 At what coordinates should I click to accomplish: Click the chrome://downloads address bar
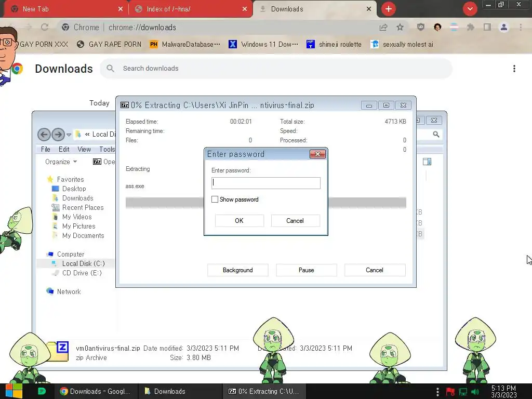click(x=217, y=28)
